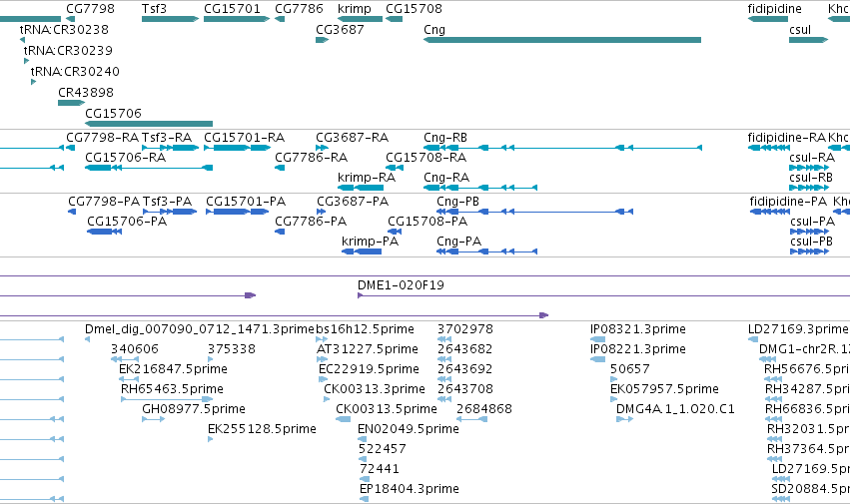Click the CG7798 gene label

(90, 9)
